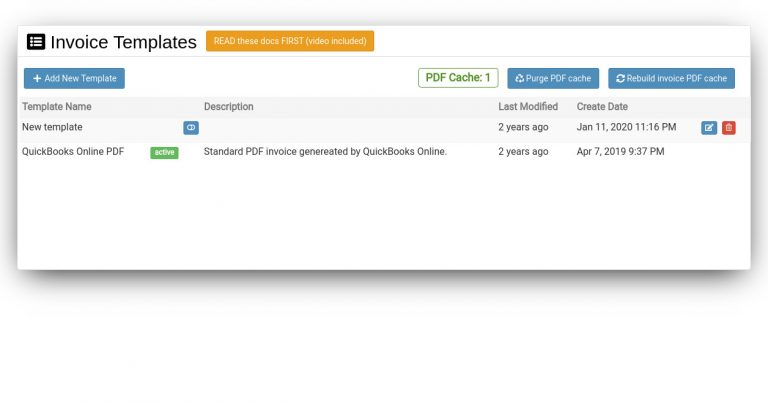
Task: Click '2 years ago' in New template row
Action: (x=523, y=127)
